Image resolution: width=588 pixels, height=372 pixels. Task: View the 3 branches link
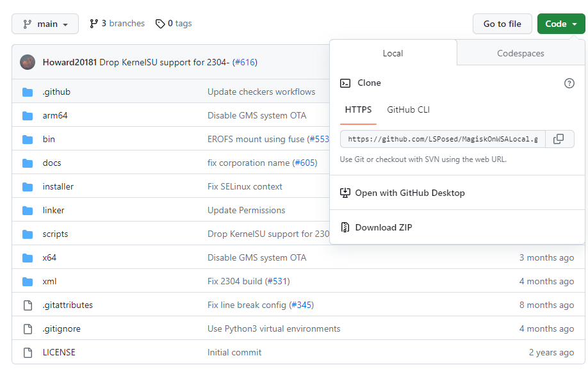[x=117, y=24]
